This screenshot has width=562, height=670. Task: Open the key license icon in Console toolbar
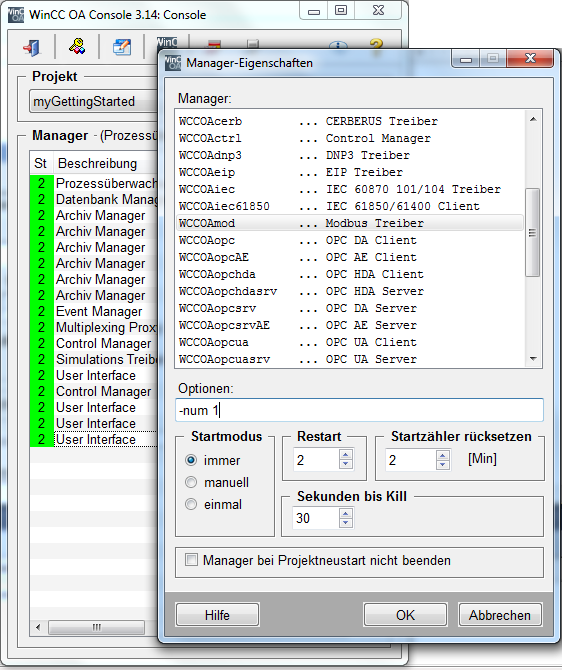click(x=77, y=47)
